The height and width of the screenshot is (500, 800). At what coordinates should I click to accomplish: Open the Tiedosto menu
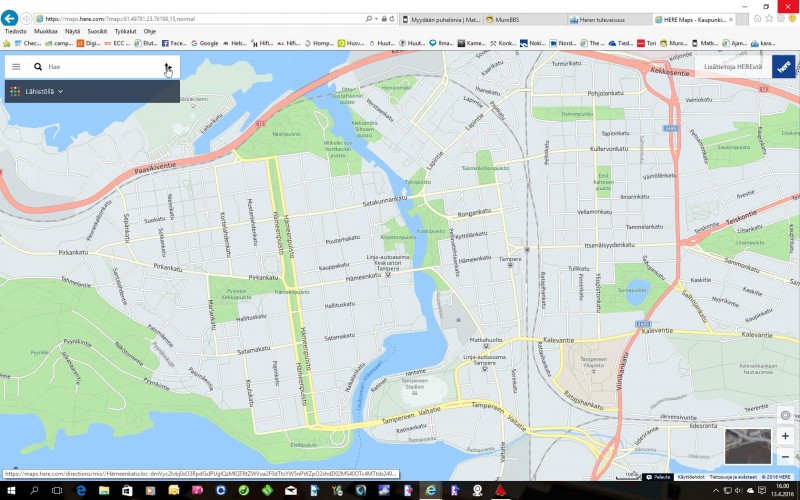point(16,31)
